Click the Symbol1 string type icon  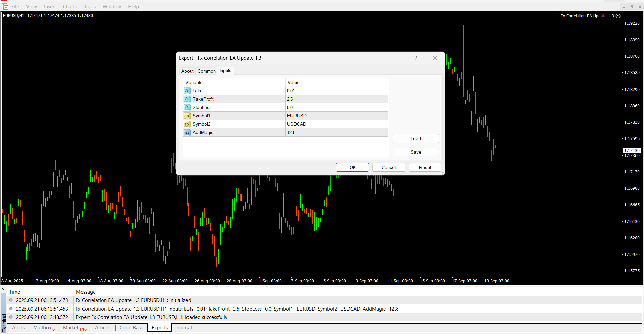tap(187, 116)
